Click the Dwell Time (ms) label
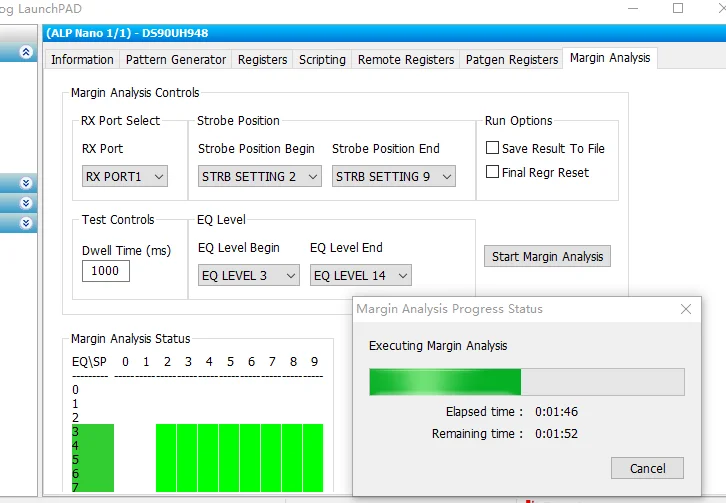Screen dimensions: 726x503 (x=126, y=251)
